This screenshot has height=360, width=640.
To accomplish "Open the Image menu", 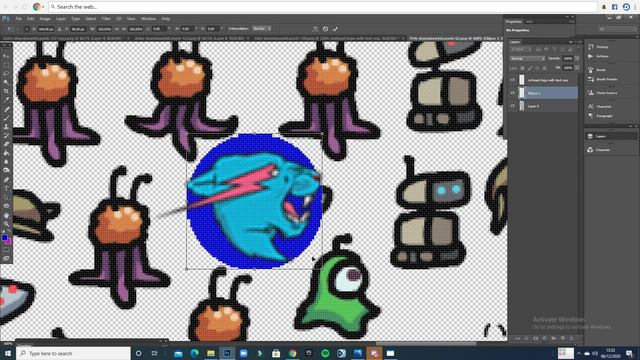I will (x=45, y=19).
